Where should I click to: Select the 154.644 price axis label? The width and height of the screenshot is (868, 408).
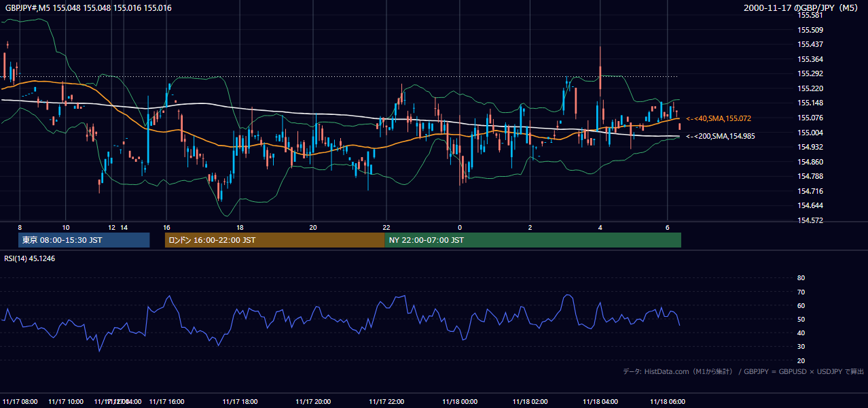[810, 205]
